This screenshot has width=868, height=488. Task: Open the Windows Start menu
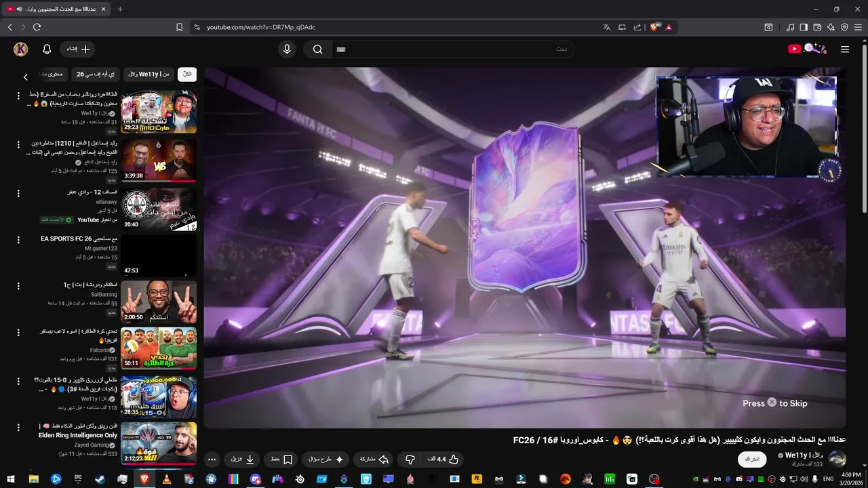point(10,479)
